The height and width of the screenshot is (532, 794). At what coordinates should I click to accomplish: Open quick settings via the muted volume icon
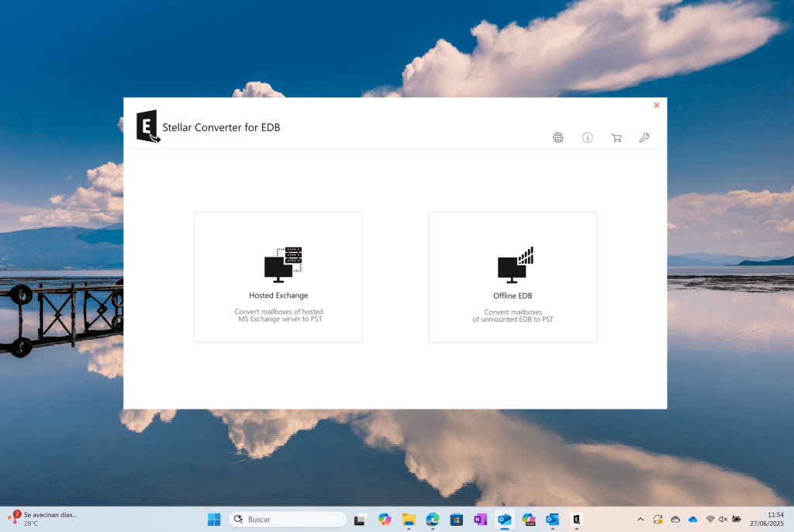click(723, 520)
